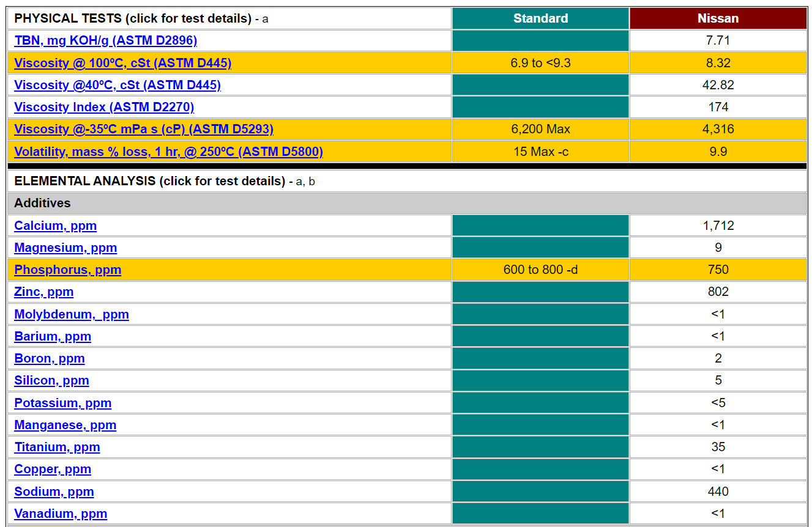Click the Additives subheading row
The image size is (812, 527).
[x=407, y=203]
